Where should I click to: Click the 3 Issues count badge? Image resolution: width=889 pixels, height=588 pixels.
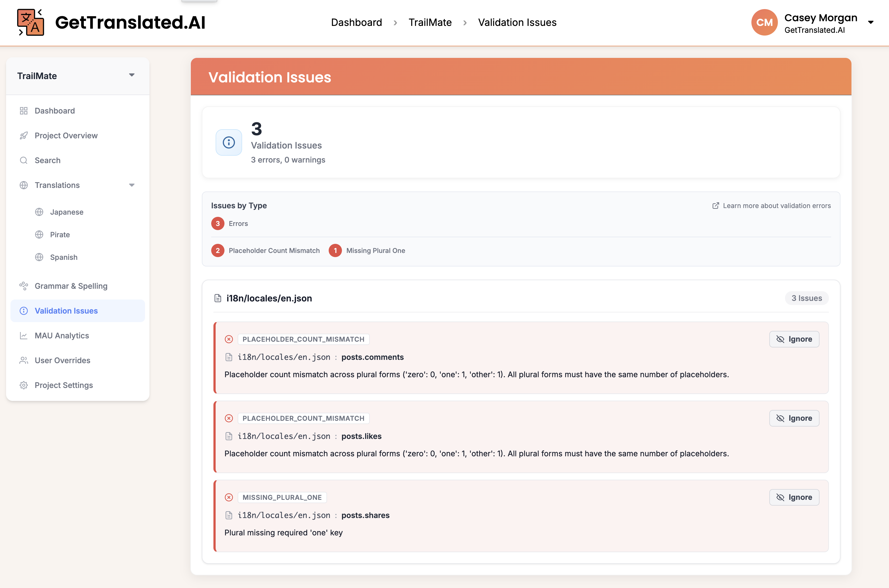coord(807,298)
